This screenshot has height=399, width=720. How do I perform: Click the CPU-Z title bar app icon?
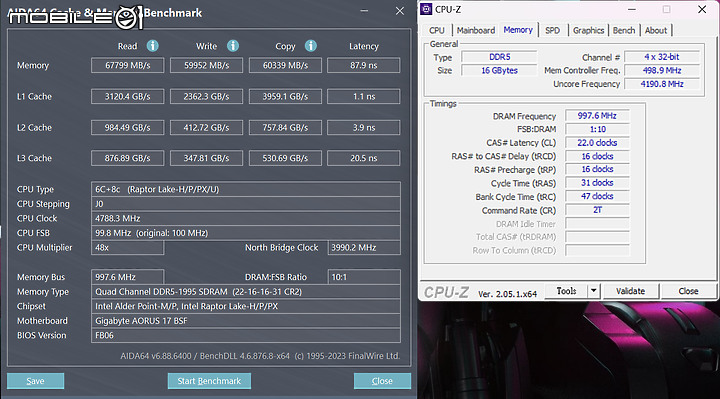[x=426, y=9]
